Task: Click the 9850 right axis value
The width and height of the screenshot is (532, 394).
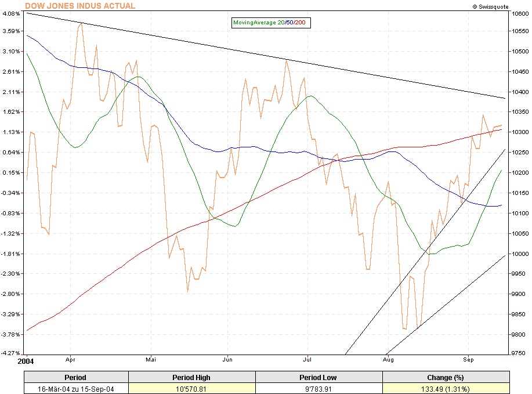Action: point(519,315)
